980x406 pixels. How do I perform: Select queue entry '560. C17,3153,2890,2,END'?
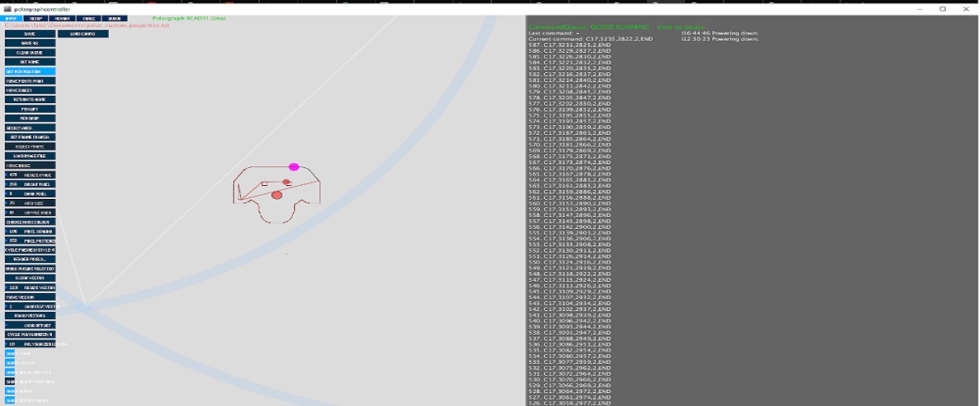(570, 203)
